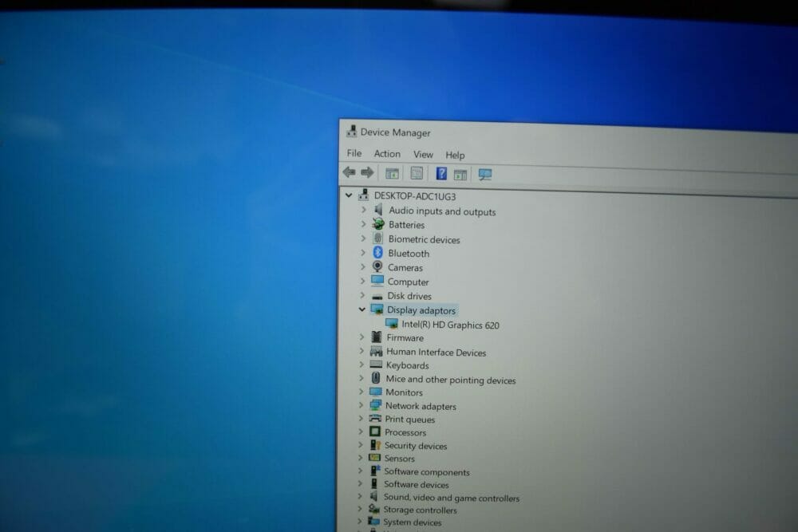Screen dimensions: 798x532
Task: Select the Storage controllers label
Action: click(420, 510)
